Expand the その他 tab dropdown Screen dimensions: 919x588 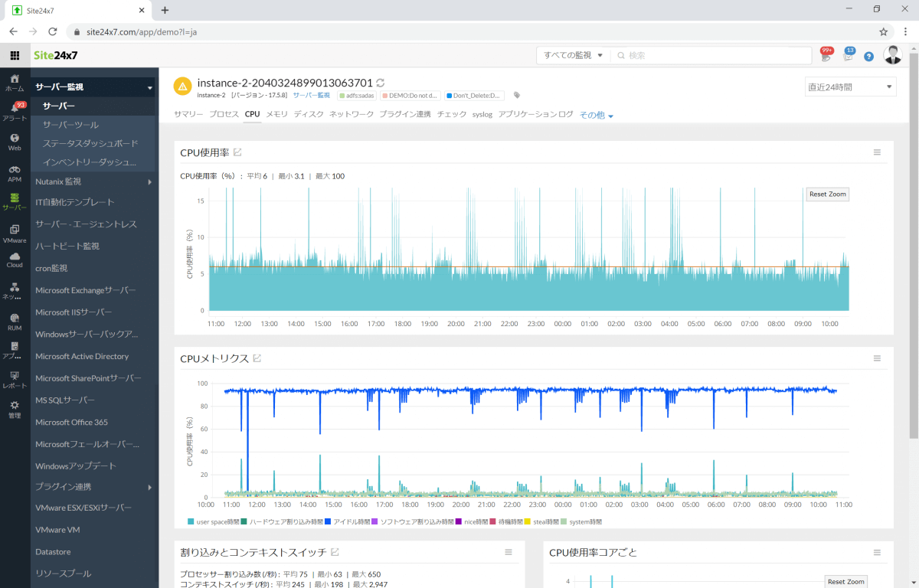pyautogui.click(x=597, y=115)
